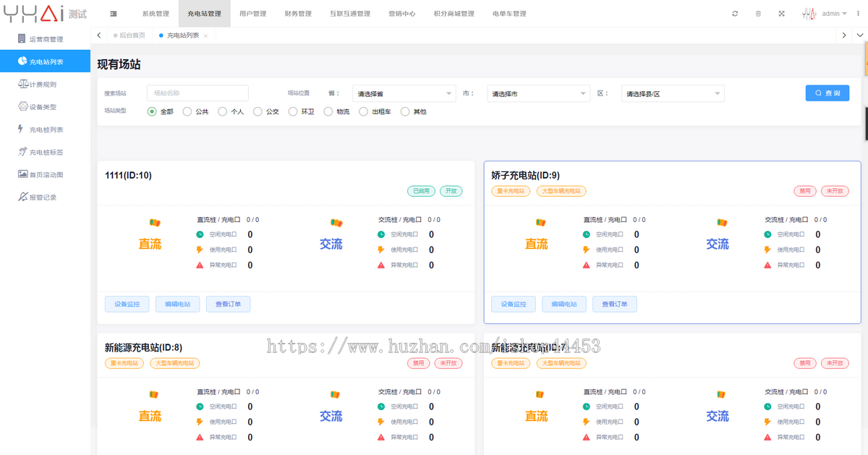Click 编辑电站 in the 1111(ID:10) card
Image resolution: width=868 pixels, height=455 pixels.
tap(177, 305)
